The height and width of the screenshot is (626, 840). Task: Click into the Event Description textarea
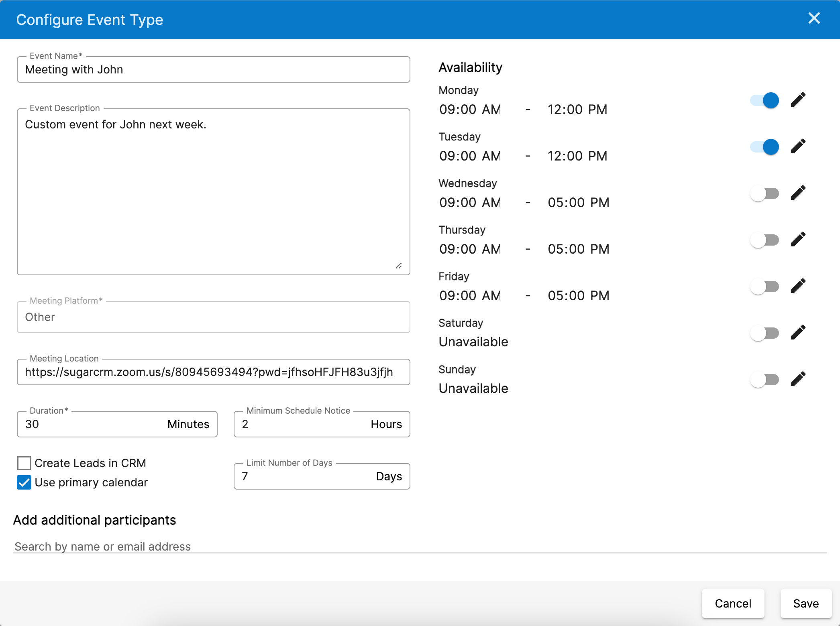click(x=214, y=192)
